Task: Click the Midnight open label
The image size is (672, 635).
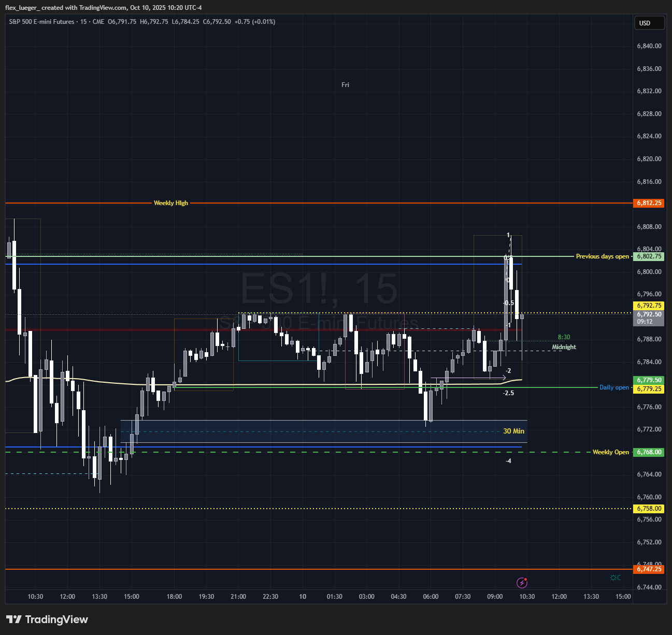Action: pyautogui.click(x=564, y=347)
